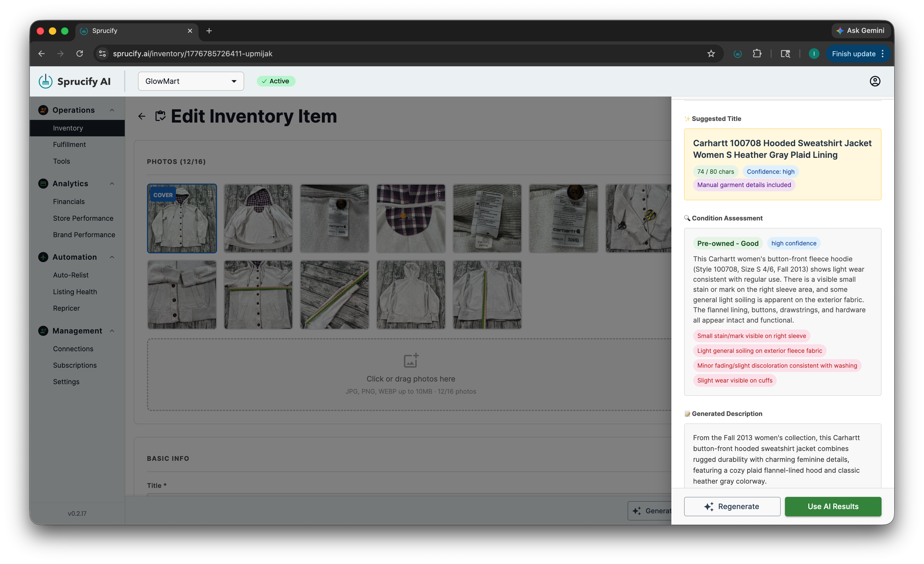Click the Ask Gemini button

tap(861, 31)
